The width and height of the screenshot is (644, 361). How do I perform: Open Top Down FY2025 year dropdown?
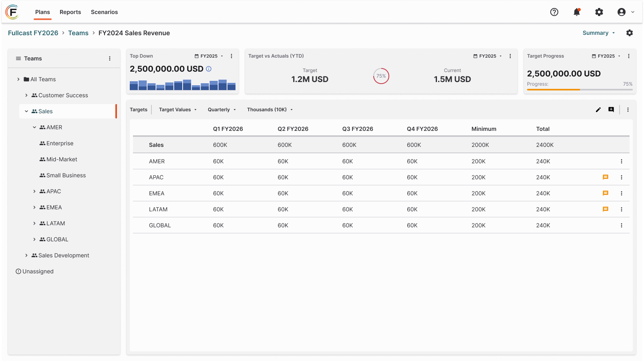point(209,56)
